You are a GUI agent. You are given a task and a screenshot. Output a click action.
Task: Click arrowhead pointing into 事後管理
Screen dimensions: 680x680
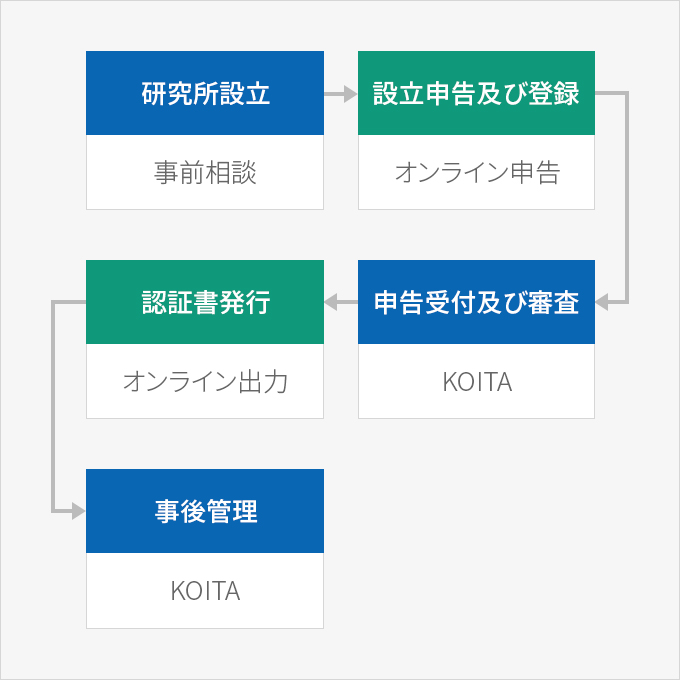tap(78, 511)
